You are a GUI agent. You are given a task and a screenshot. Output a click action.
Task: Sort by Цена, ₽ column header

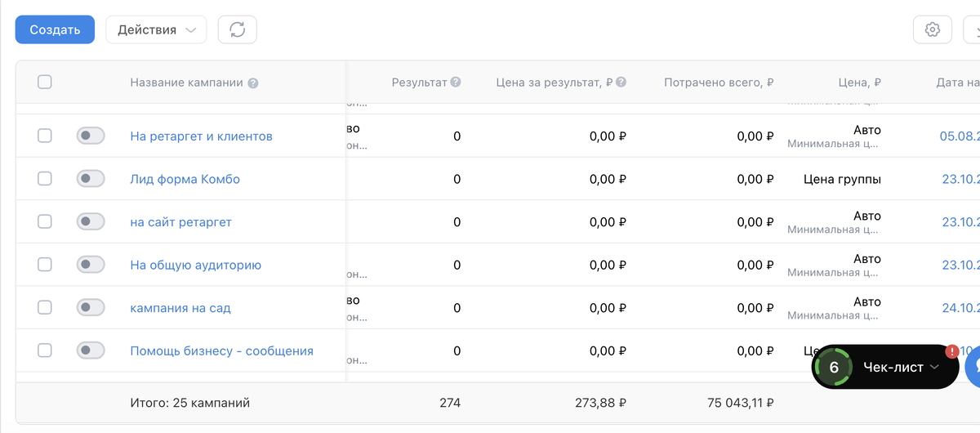tap(859, 83)
